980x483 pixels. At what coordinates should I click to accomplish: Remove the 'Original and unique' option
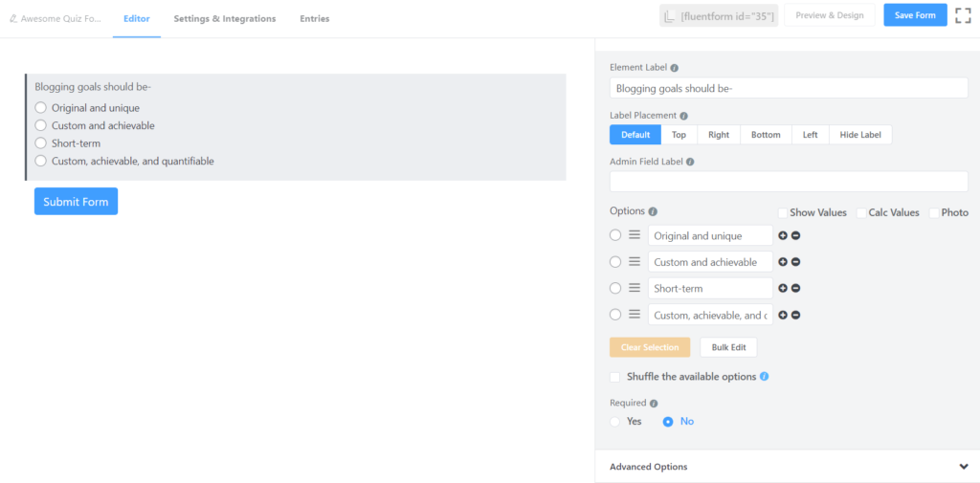[x=795, y=235]
